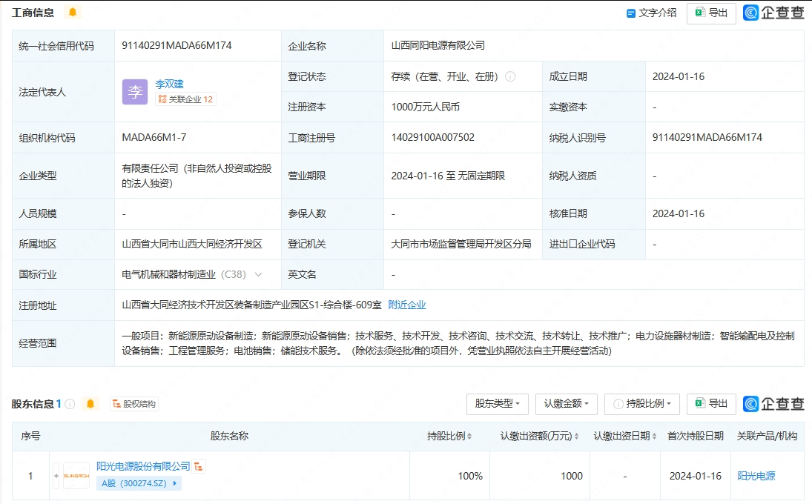
Task: Click the bell alert icon beside 工商信息
Action: tap(73, 12)
